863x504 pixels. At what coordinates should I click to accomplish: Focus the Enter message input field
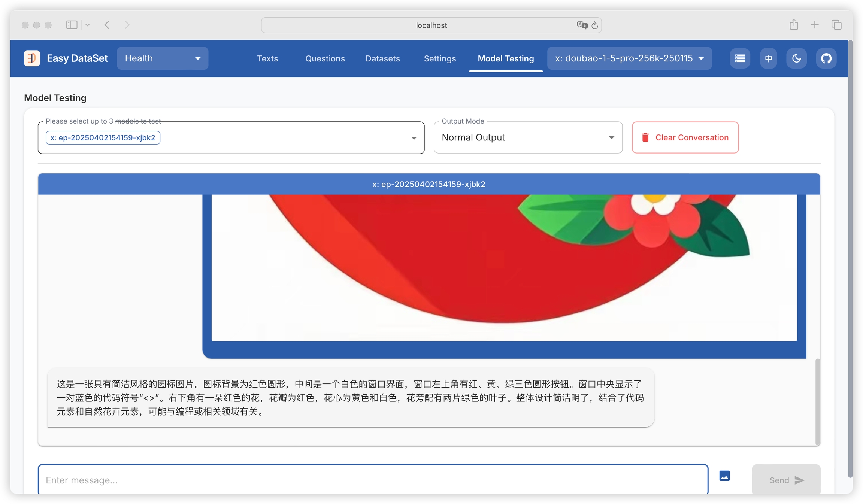coord(373,480)
